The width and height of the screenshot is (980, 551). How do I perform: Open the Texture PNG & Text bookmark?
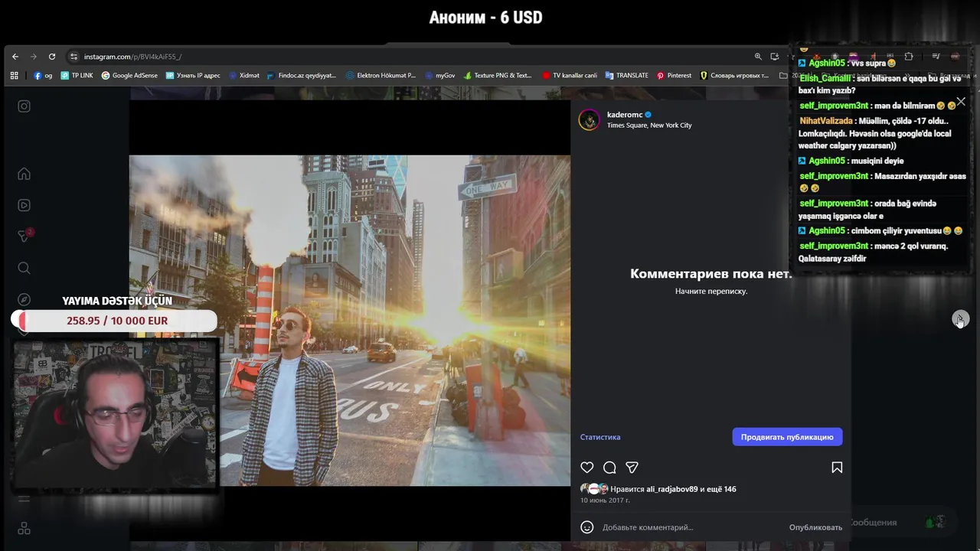(498, 76)
